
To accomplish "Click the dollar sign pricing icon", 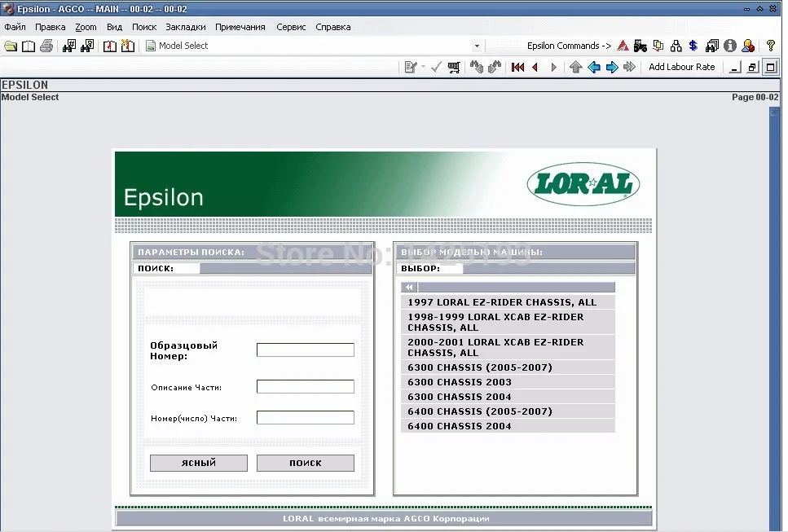I will (x=693, y=46).
